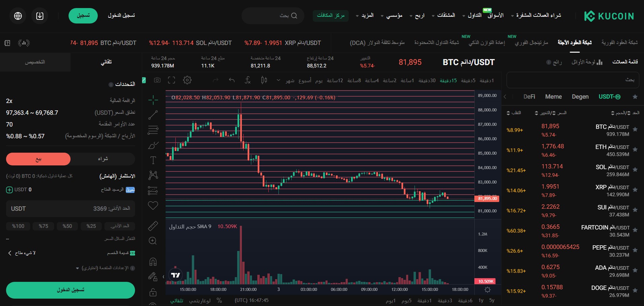Image resolution: width=644 pixels, height=306 pixels.
Task: Enter fullscreen chart mode
Action: tap(172, 80)
